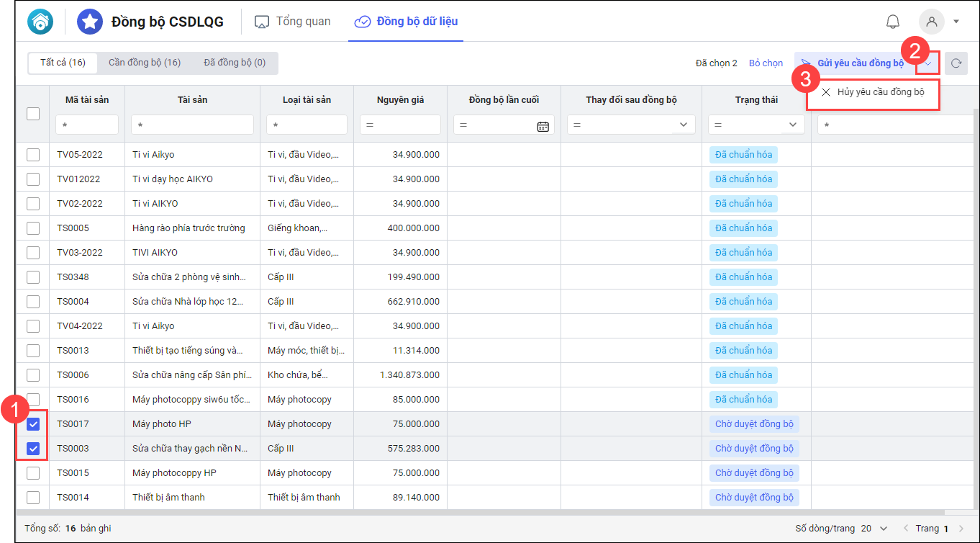Click the home logo icon
Viewport: 980px width, 543px height.
click(x=40, y=22)
